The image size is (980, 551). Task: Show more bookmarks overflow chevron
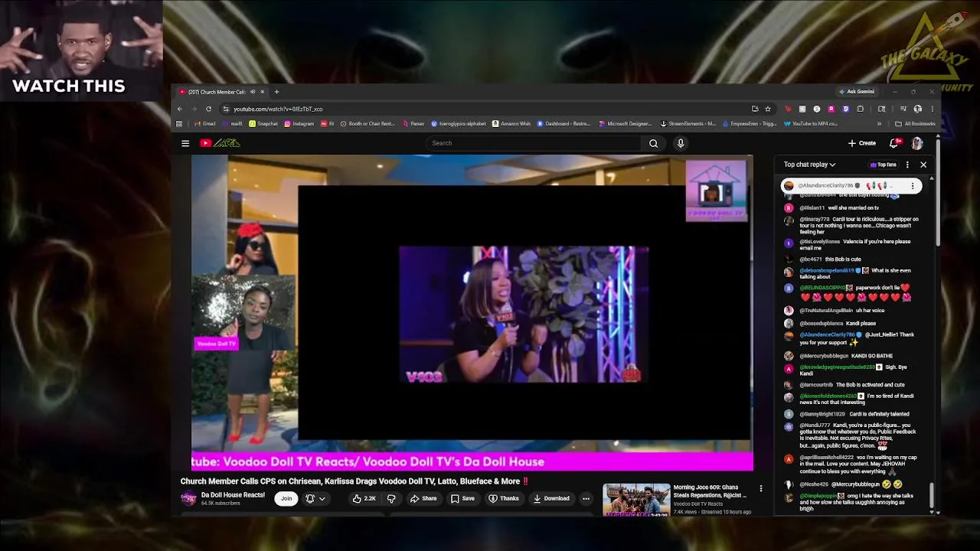[x=879, y=123]
